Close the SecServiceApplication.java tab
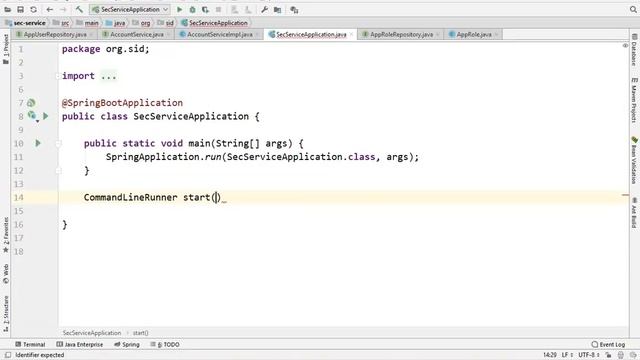Image resolution: width=640 pixels, height=360 pixels. click(x=351, y=34)
